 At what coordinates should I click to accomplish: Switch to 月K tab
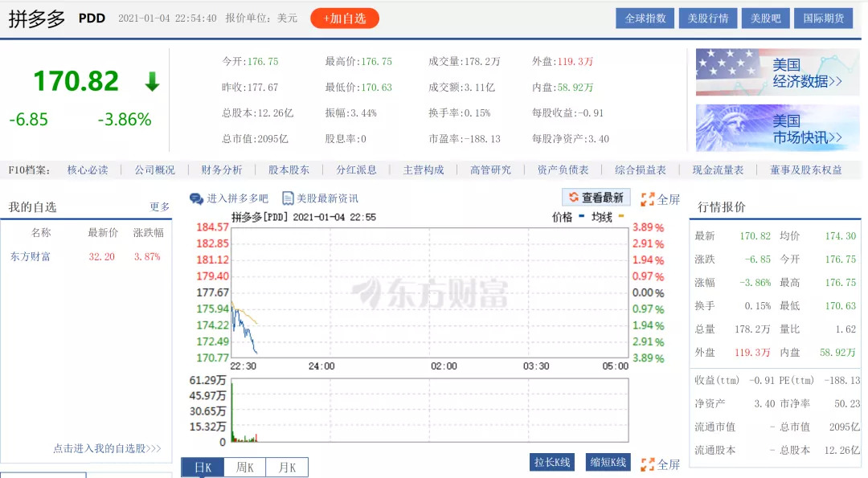point(287,468)
